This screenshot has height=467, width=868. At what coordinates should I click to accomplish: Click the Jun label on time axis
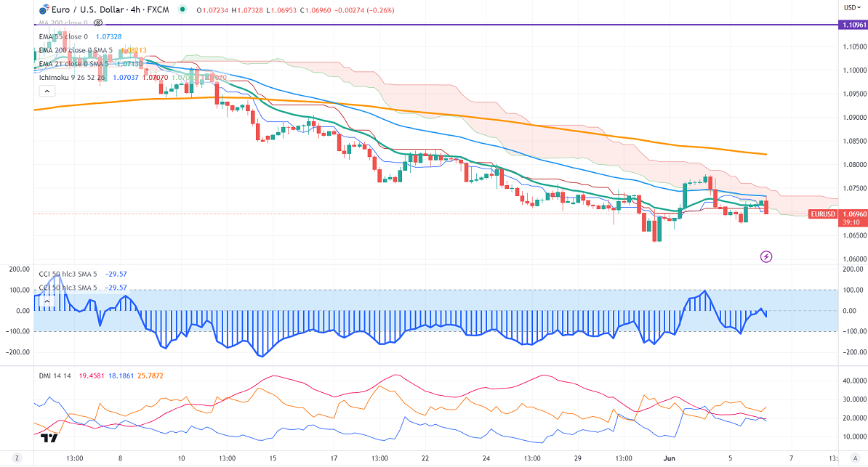pos(670,458)
